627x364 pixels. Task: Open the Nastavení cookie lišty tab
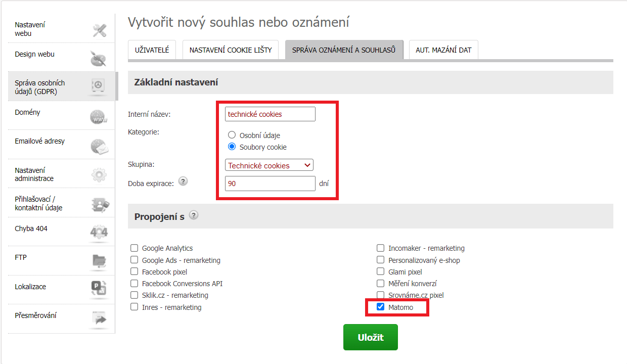(231, 50)
